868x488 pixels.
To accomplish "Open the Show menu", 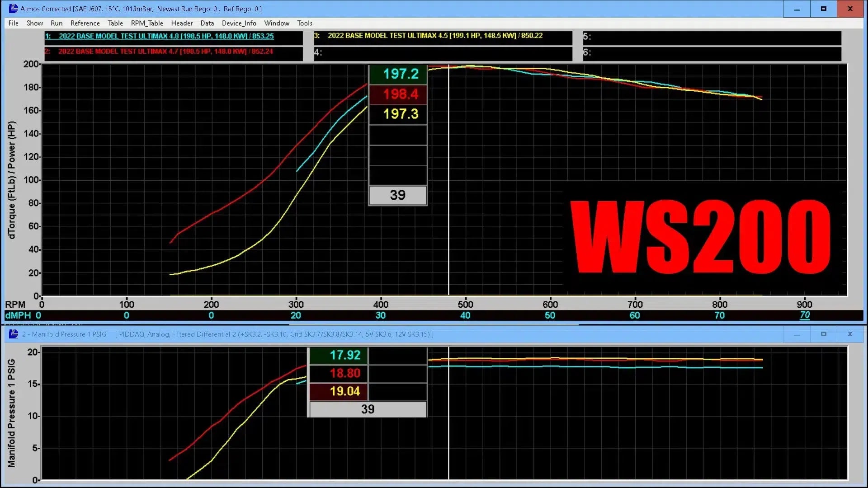I will [34, 23].
